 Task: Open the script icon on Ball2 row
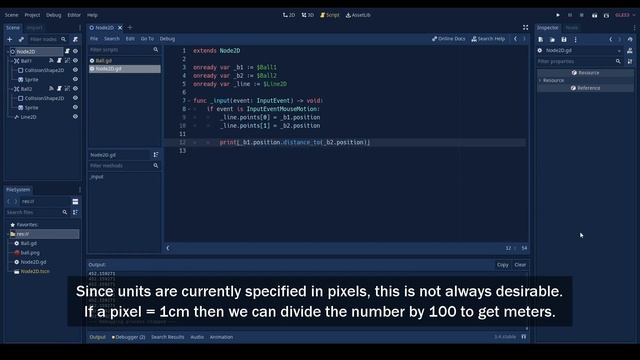coord(59,89)
